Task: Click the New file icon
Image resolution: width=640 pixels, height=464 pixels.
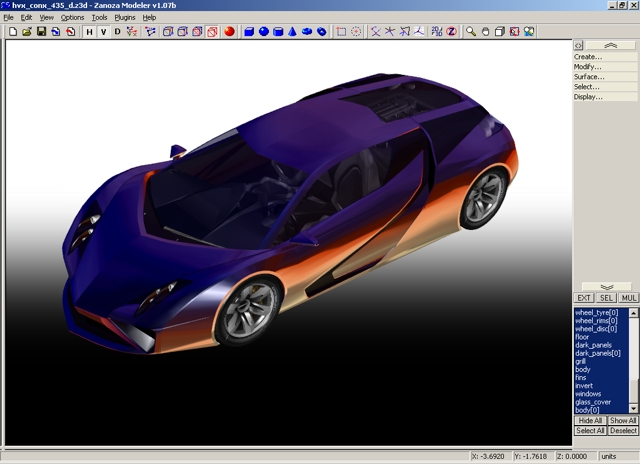Action: (x=12, y=32)
